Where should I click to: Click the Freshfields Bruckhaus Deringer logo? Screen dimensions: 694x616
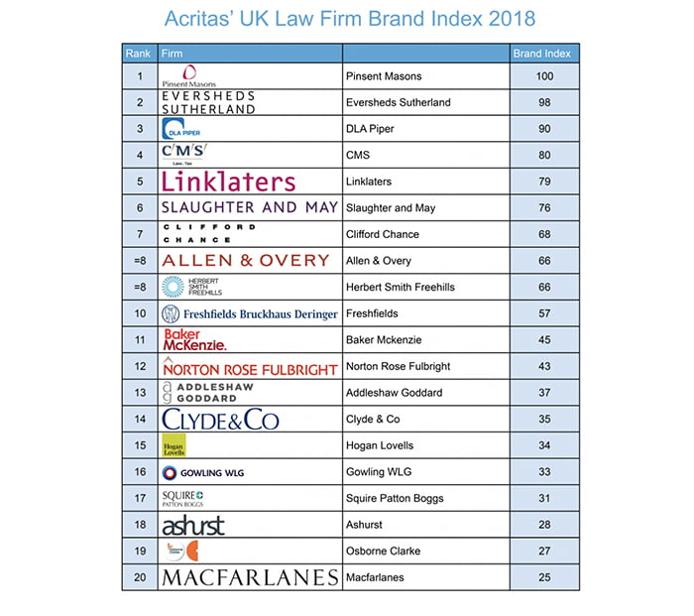tap(250, 313)
